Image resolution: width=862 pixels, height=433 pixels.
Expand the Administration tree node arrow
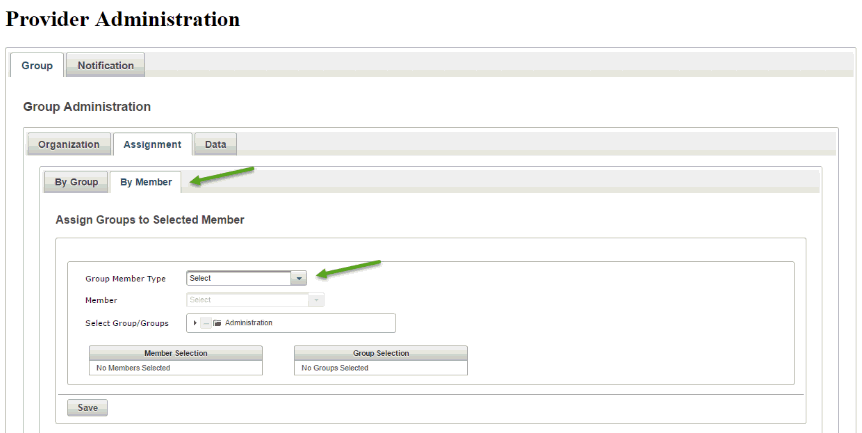pos(195,323)
